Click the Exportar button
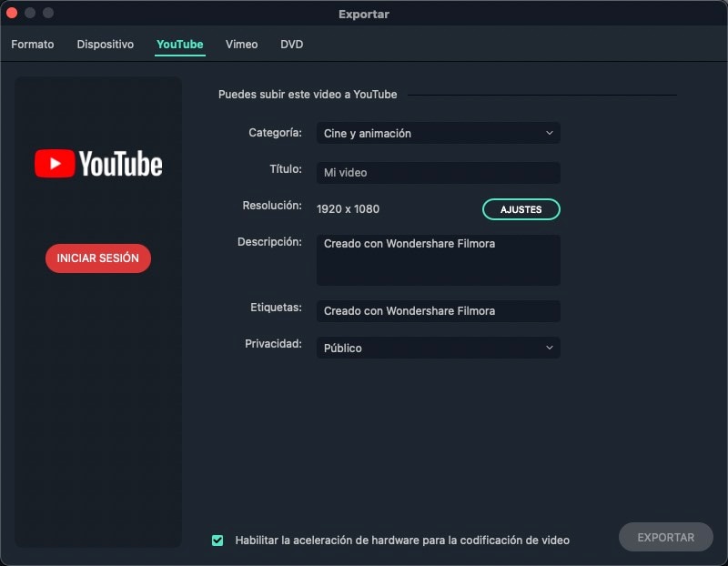 [x=666, y=537]
